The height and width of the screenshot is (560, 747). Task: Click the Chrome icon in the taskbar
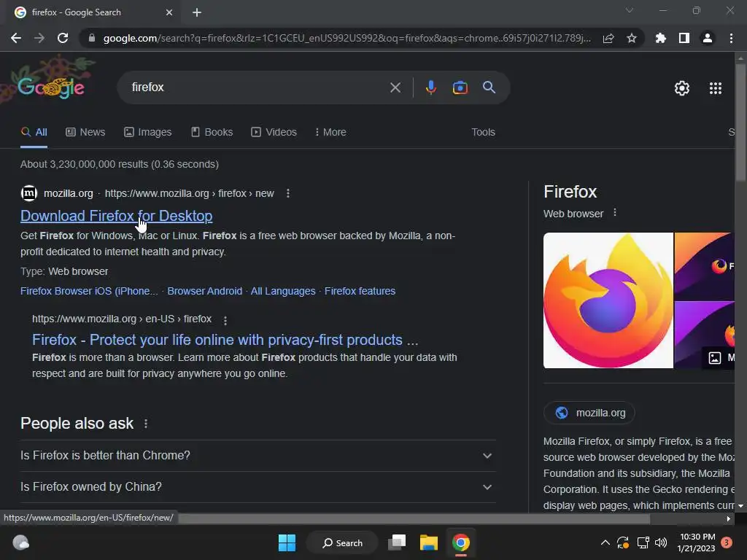pyautogui.click(x=461, y=542)
